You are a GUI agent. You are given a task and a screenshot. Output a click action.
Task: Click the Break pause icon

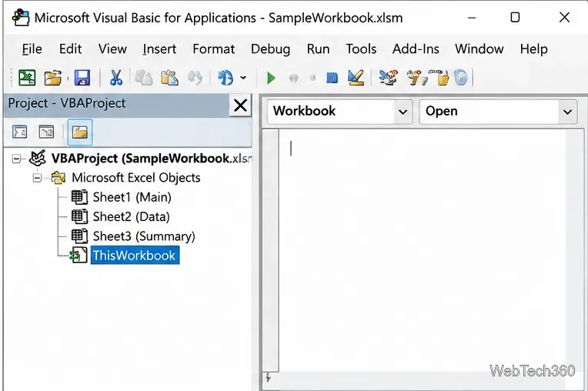293,78
